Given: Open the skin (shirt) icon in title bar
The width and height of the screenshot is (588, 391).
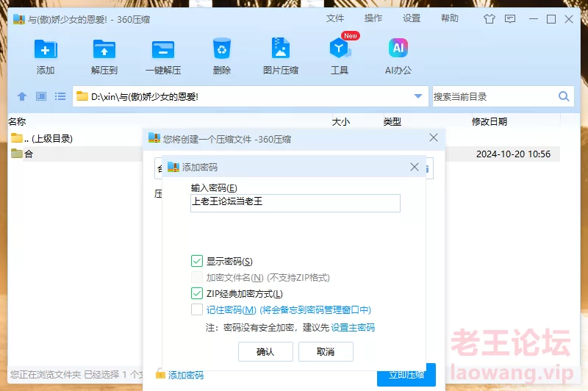Looking at the screenshot, I should [490, 19].
